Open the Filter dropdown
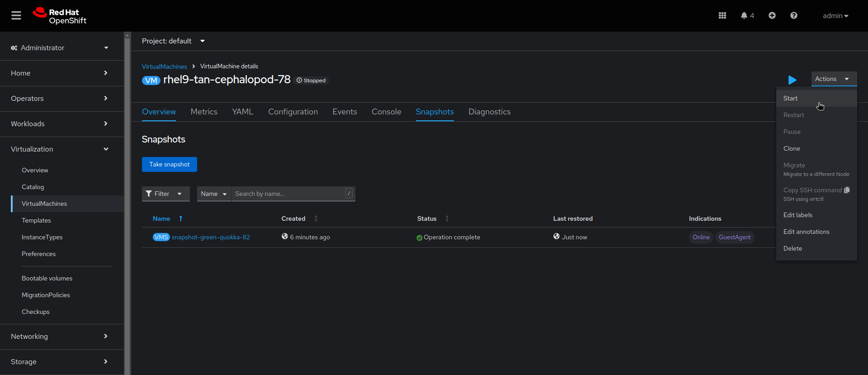The height and width of the screenshot is (375, 868). (165, 194)
